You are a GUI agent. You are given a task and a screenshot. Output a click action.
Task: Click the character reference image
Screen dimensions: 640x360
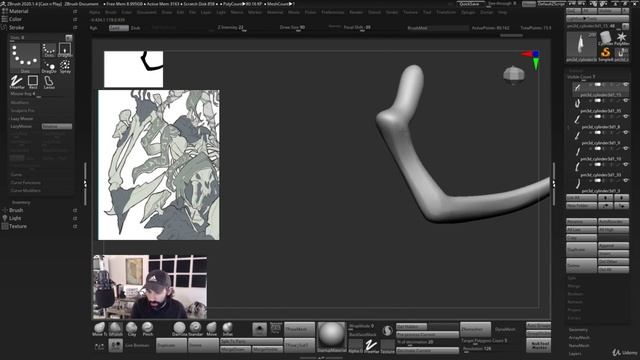coord(159,165)
